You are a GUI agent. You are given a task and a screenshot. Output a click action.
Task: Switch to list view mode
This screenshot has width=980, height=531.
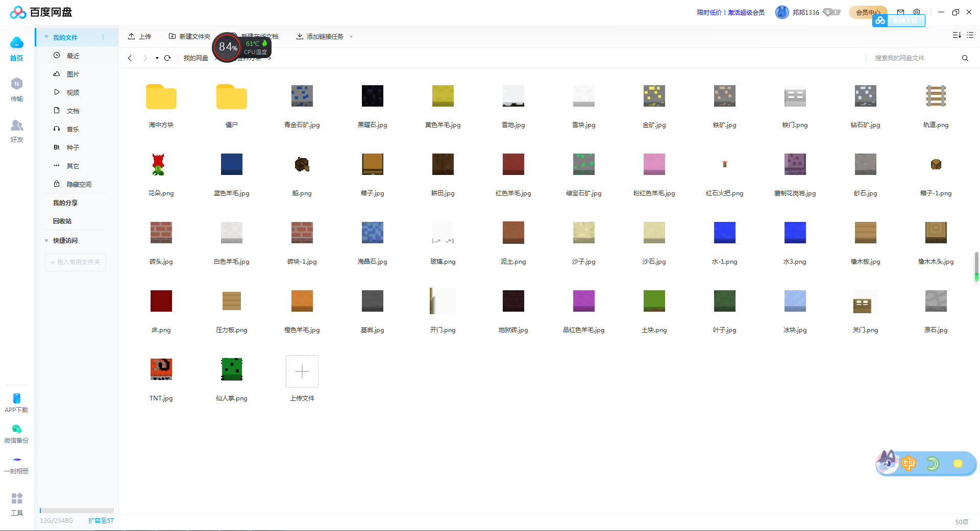970,35
